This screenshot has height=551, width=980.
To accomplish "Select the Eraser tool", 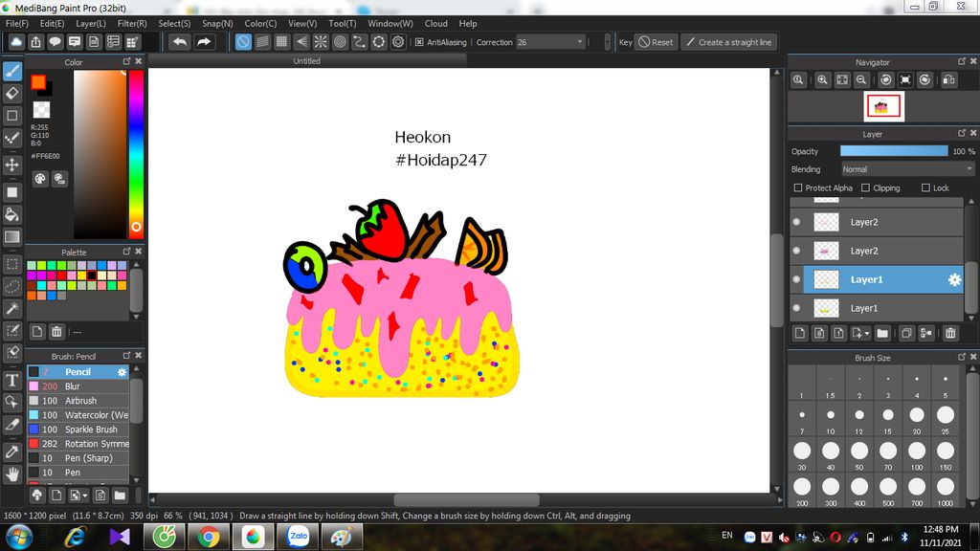I will 11,94.
